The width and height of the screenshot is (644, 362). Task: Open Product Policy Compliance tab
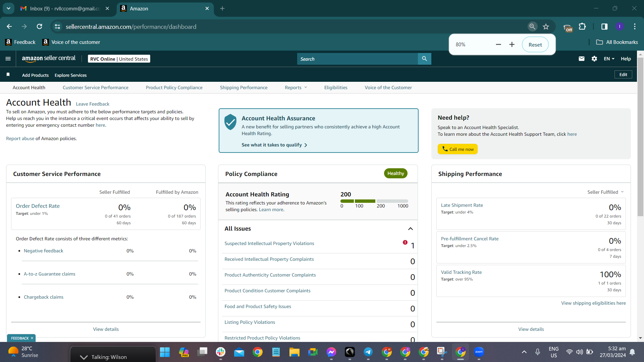click(174, 87)
